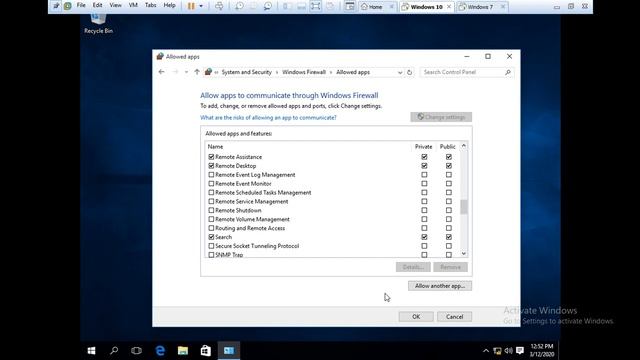The height and width of the screenshot is (360, 640).
Task: Open the Edit menu in VMware
Action: [97, 5]
